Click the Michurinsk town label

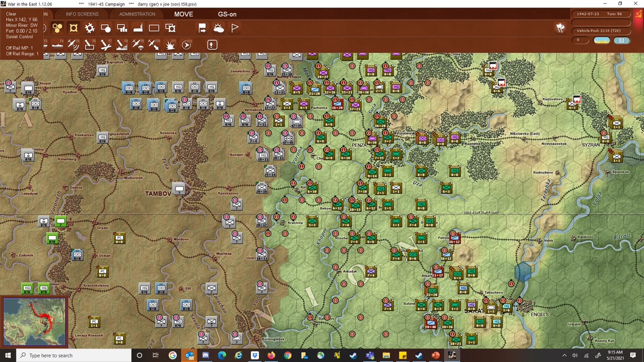click(x=133, y=177)
